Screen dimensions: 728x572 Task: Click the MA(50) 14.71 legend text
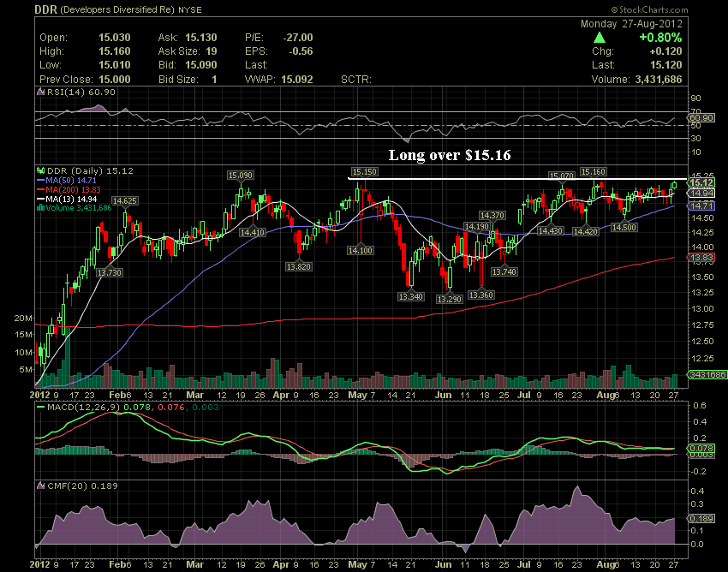(71, 180)
